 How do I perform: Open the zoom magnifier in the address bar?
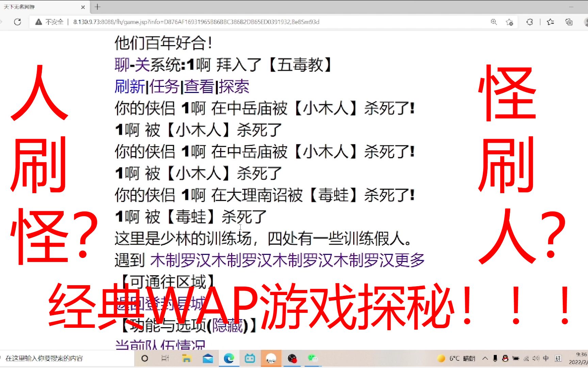pyautogui.click(x=494, y=22)
